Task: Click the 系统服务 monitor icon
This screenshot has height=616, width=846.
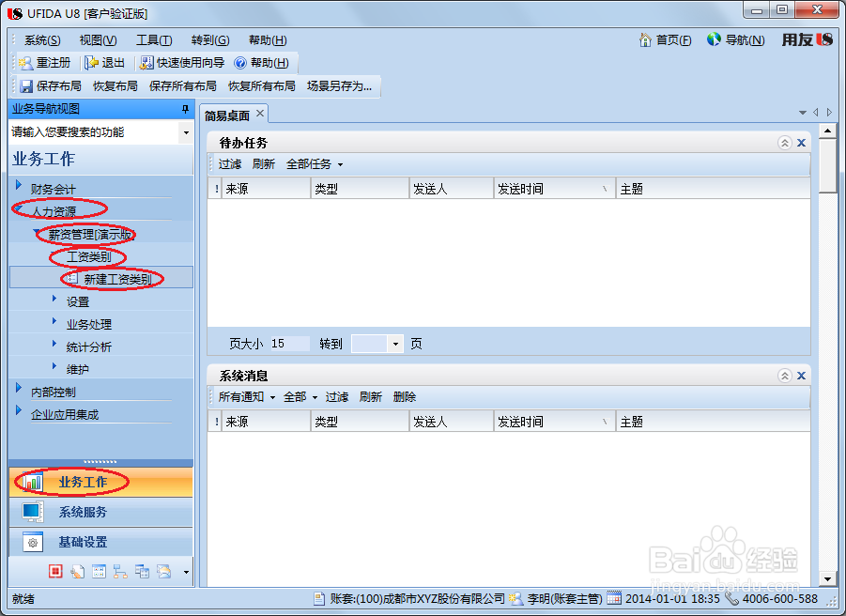Action: pyautogui.click(x=32, y=512)
